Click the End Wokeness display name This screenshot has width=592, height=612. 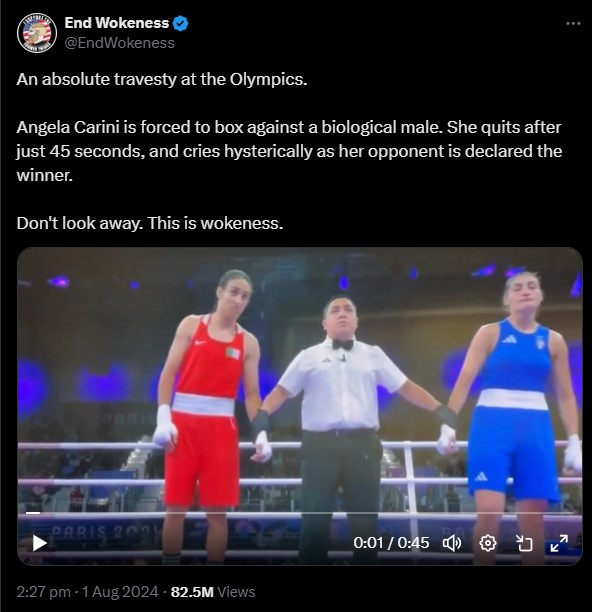click(x=117, y=23)
